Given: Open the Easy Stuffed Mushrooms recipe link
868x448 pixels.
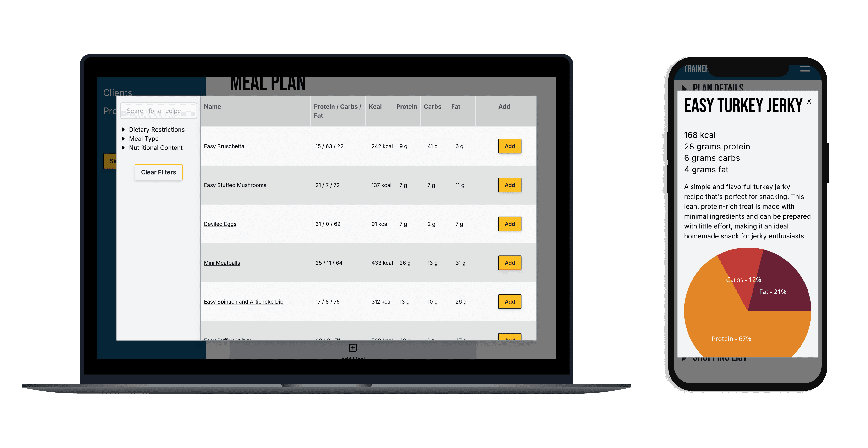Looking at the screenshot, I should point(235,185).
